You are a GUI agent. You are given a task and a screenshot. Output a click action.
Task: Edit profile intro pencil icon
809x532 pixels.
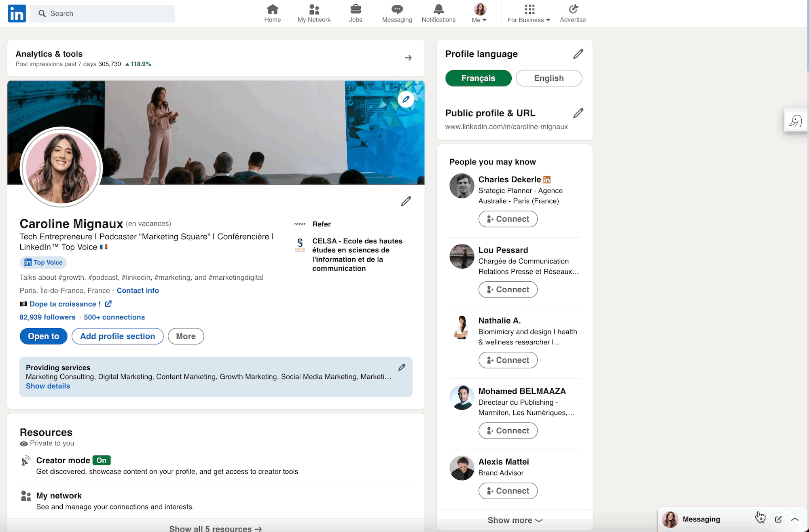click(406, 201)
